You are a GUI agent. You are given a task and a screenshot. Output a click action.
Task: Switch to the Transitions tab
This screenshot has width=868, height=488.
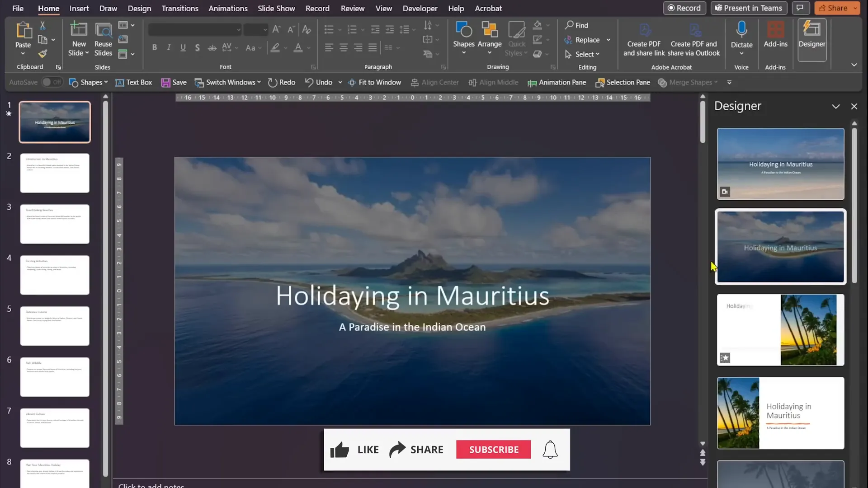click(180, 8)
